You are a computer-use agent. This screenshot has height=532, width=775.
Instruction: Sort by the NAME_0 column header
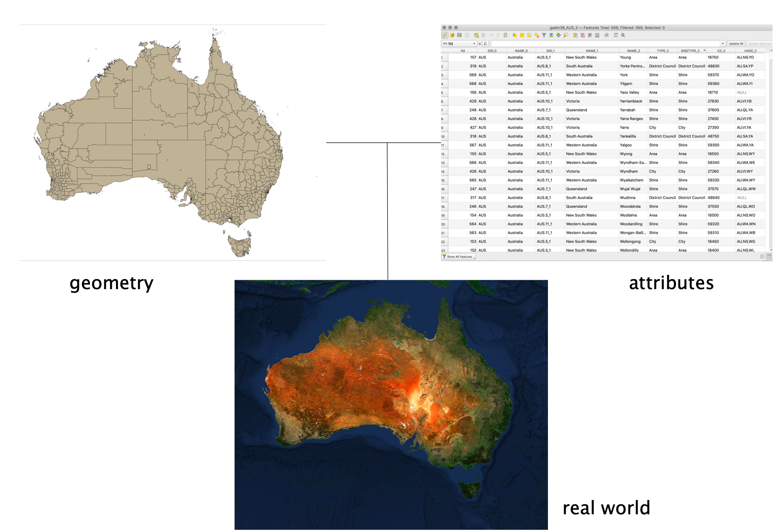coord(521,51)
